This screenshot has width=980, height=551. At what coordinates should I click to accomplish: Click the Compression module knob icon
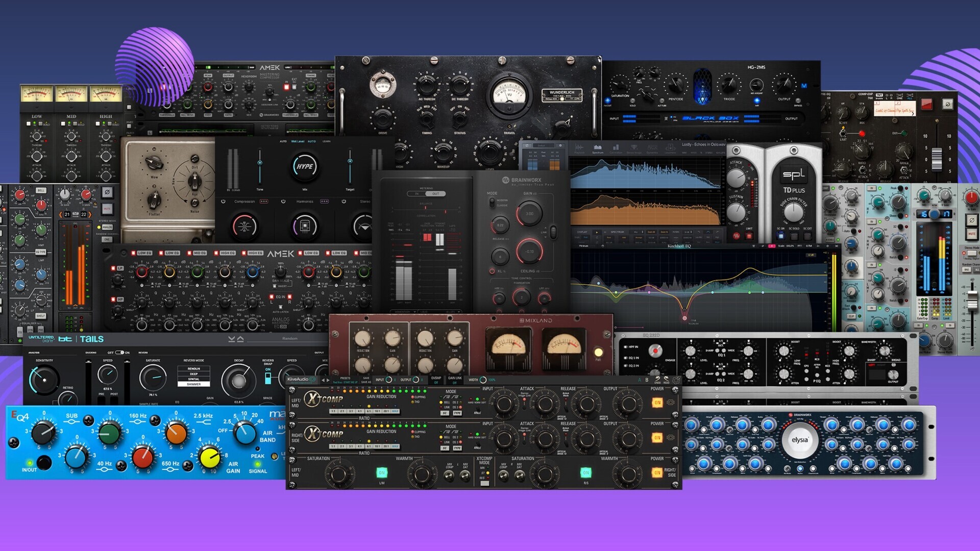tap(244, 226)
